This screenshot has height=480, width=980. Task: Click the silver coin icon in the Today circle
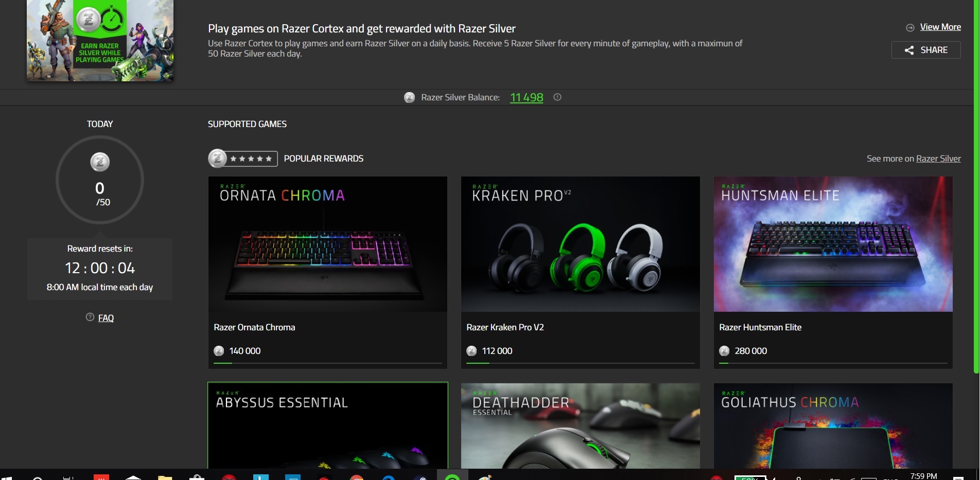point(100,162)
